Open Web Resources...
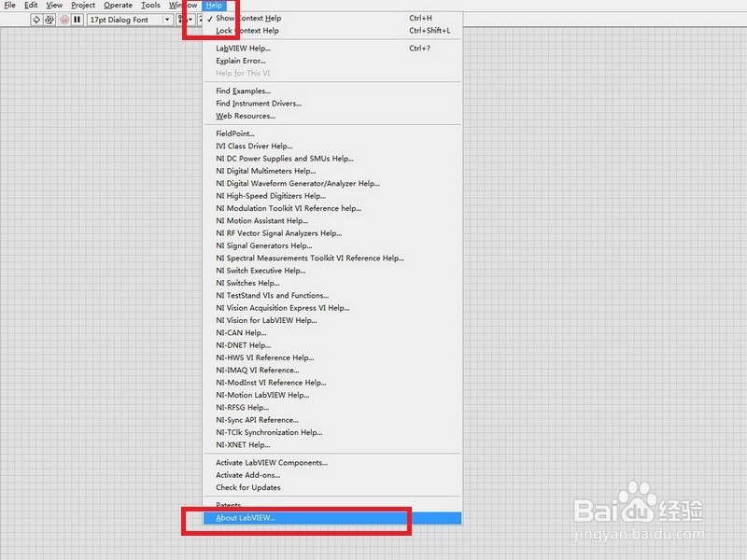The image size is (747, 560). tap(332, 116)
